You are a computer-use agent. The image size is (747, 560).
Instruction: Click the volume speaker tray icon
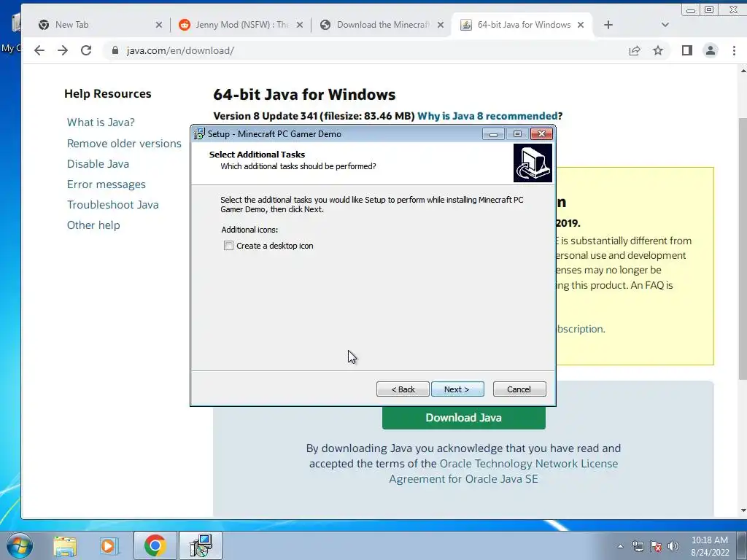673,546
